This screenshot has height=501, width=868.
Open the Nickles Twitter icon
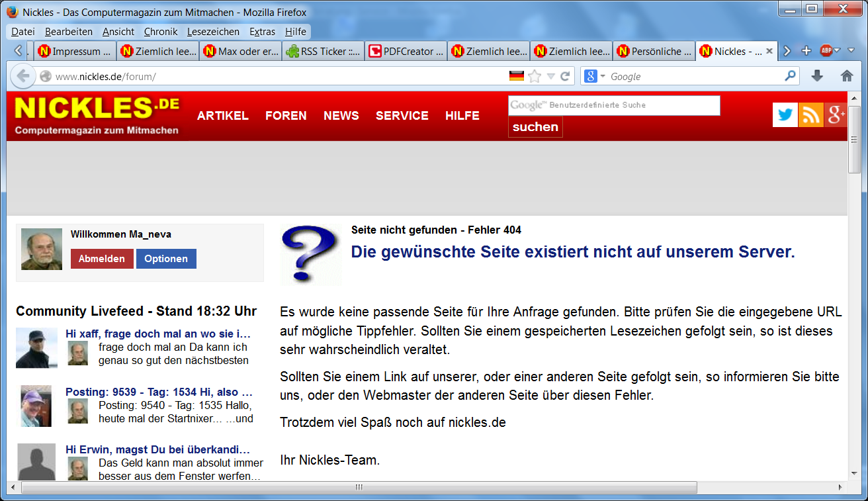coord(785,114)
